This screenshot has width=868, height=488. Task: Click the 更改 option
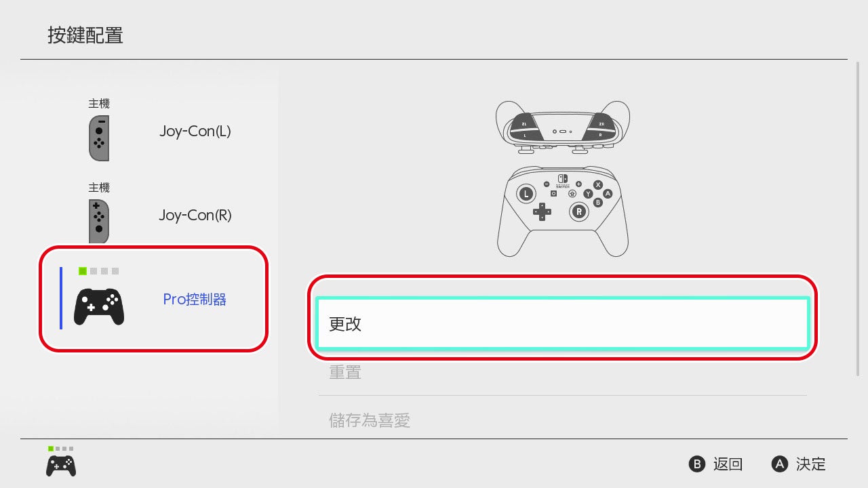(563, 324)
